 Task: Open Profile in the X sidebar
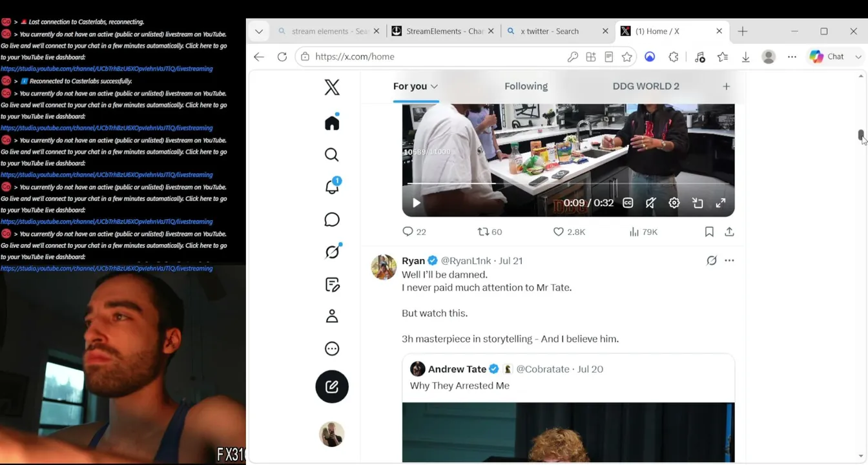coord(332,316)
